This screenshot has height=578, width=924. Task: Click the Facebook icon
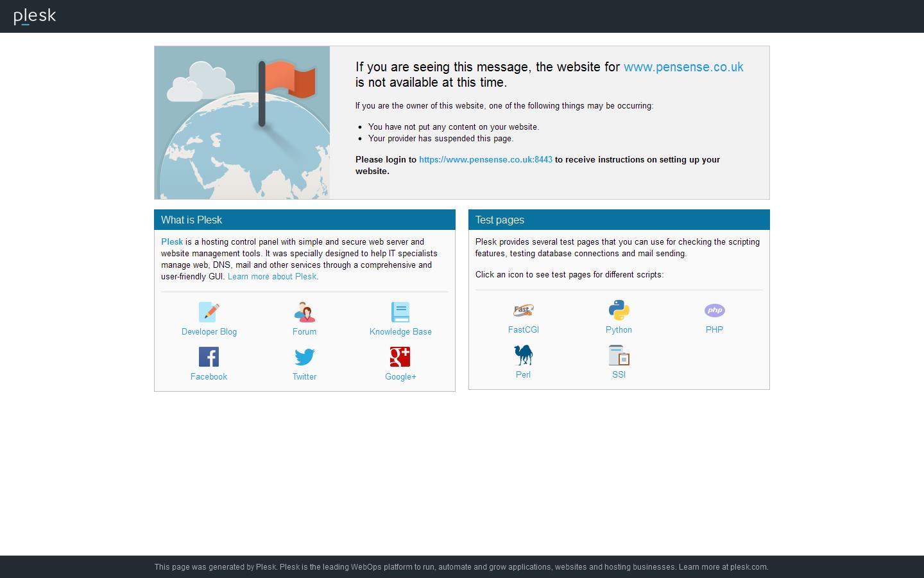click(209, 357)
